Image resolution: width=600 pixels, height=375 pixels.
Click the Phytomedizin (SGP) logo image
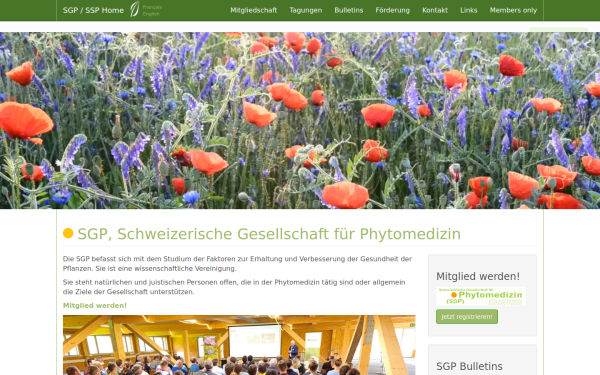pos(481,296)
